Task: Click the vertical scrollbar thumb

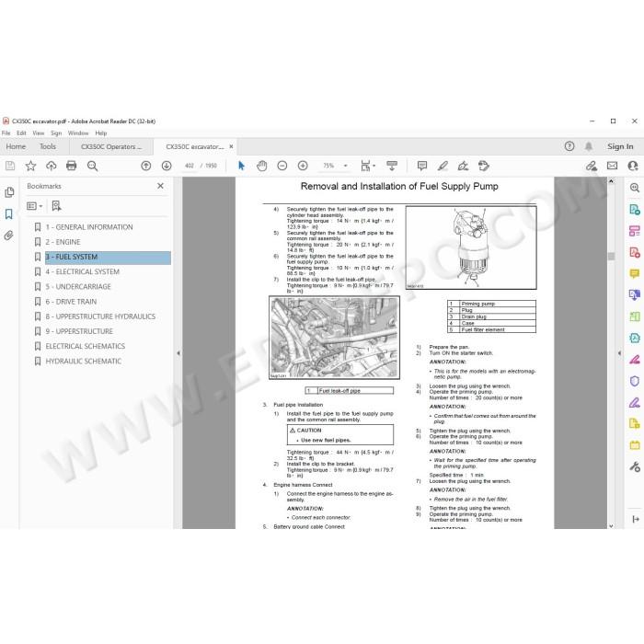Action: [611, 257]
